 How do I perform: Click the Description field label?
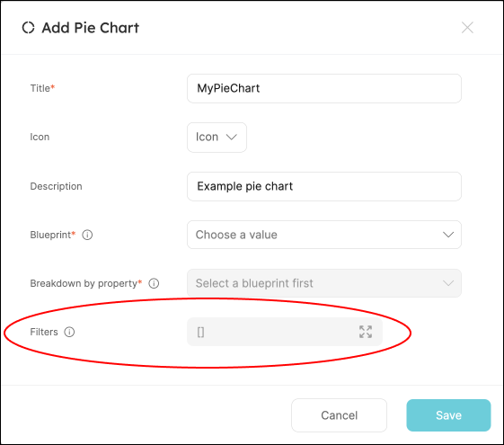click(x=56, y=186)
